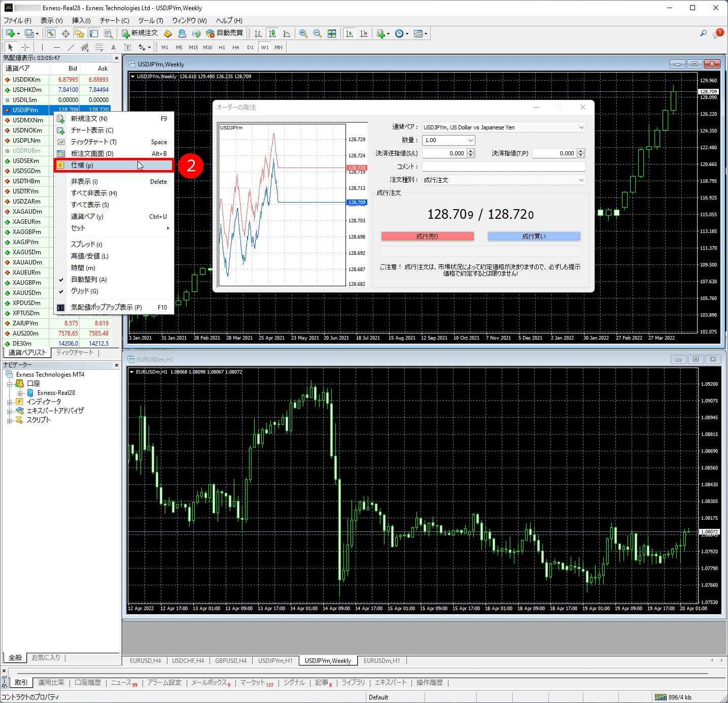This screenshot has height=703, width=728.
Task: Click the 新規注文 toolbar button
Action: [140, 34]
